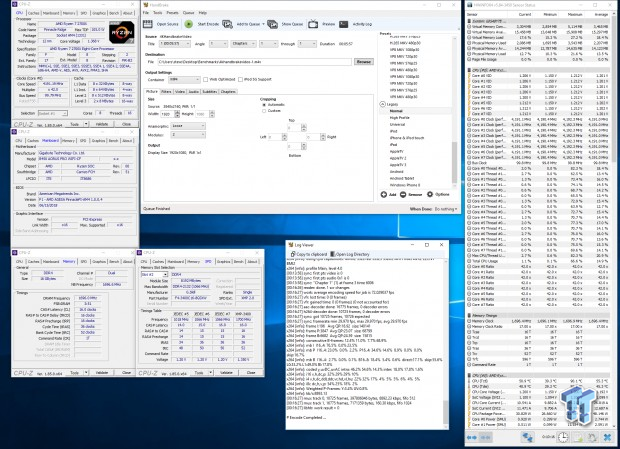Screen dimensions: 620x449
Task: Click Tools button in top CPU-Z window
Action: (75, 124)
